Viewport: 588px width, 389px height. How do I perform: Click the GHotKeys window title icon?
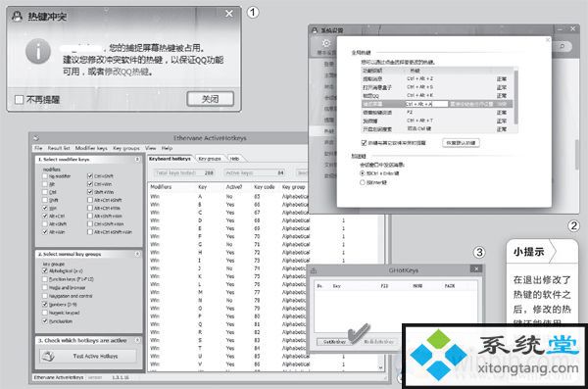pyautogui.click(x=314, y=270)
